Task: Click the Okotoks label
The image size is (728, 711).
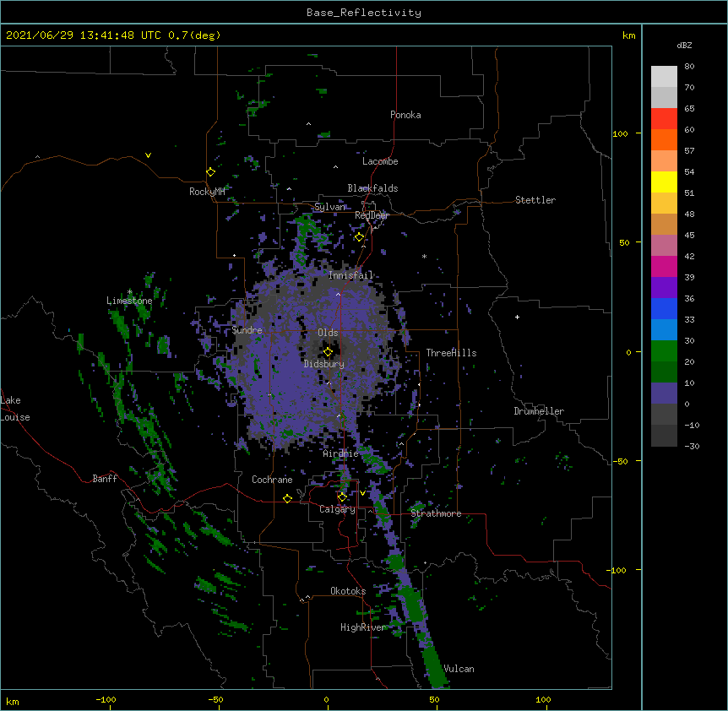Action: point(348,591)
